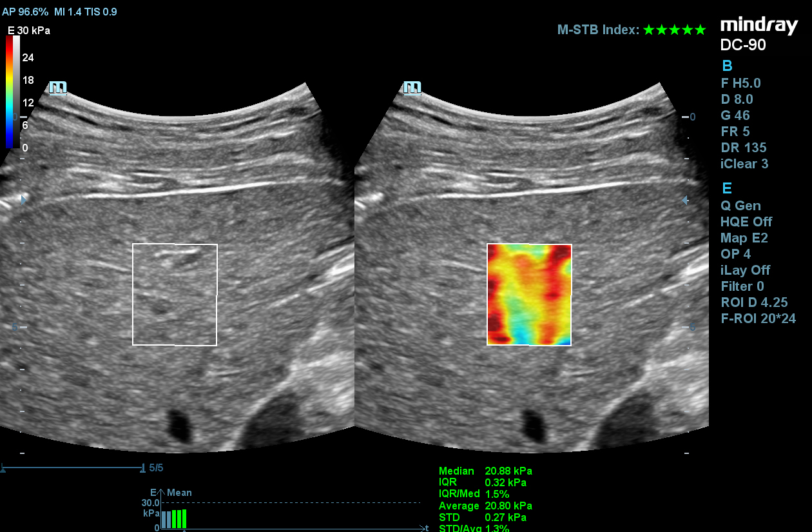812x532 pixels.
Task: Select the Map E2 parameter
Action: (744, 238)
